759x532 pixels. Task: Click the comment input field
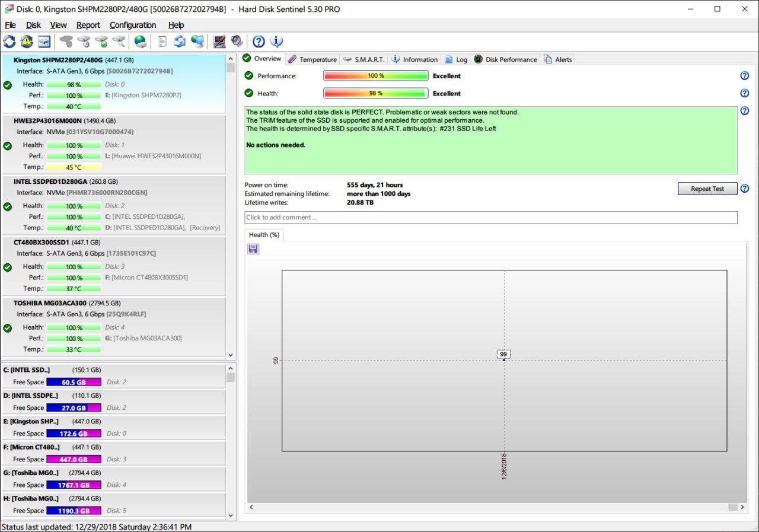[491, 218]
